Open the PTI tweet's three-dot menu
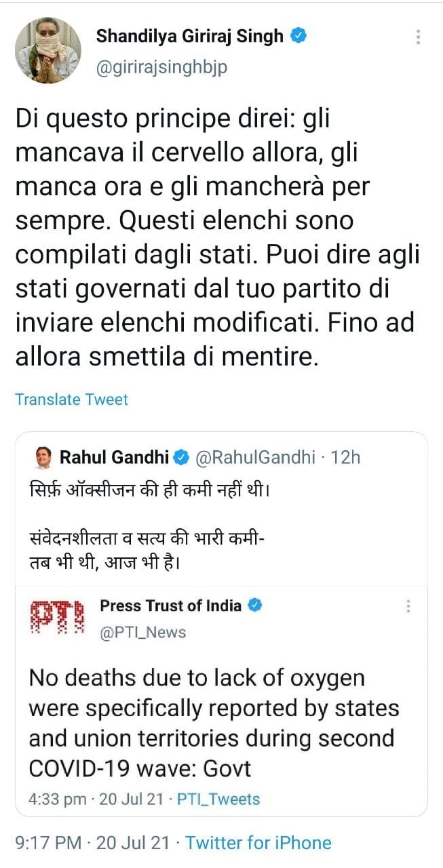Screen dimensions: 443x868 click(x=408, y=606)
